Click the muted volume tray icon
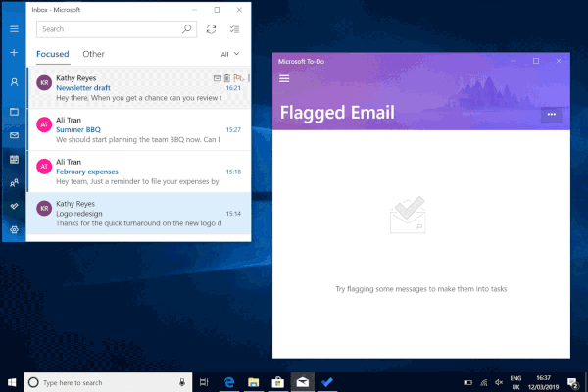This screenshot has height=392, width=588. coord(499,382)
